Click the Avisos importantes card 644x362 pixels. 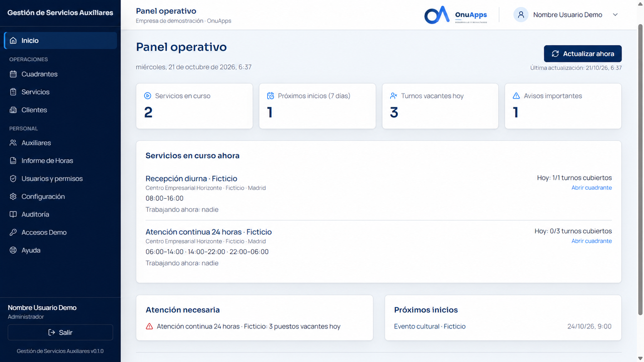click(563, 106)
